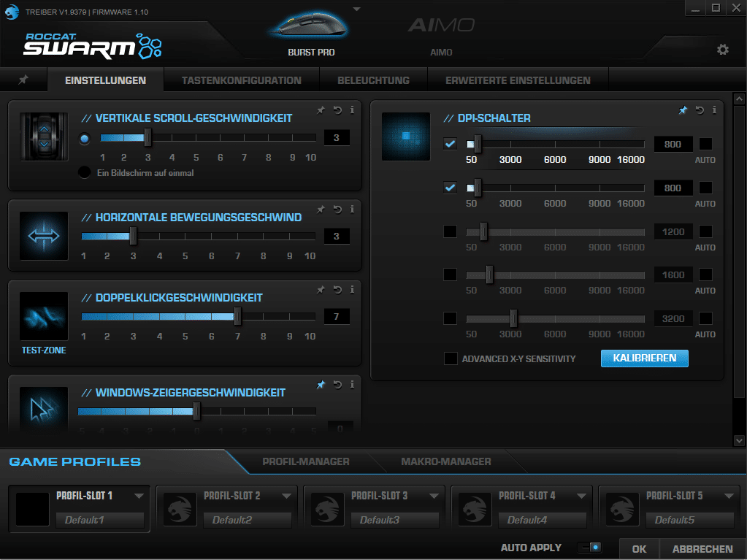Open the device selector arrow above mouse
747x560 pixels.
pyautogui.click(x=356, y=9)
